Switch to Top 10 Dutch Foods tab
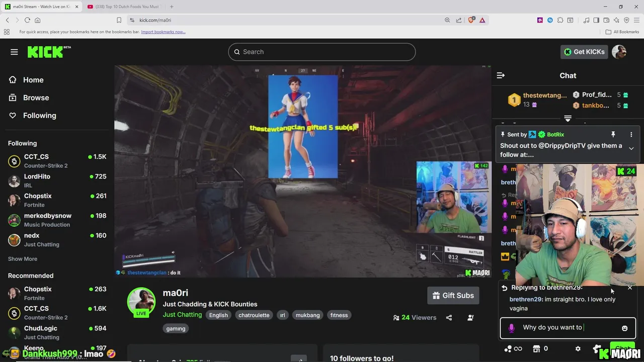The image size is (644, 362). click(123, 7)
